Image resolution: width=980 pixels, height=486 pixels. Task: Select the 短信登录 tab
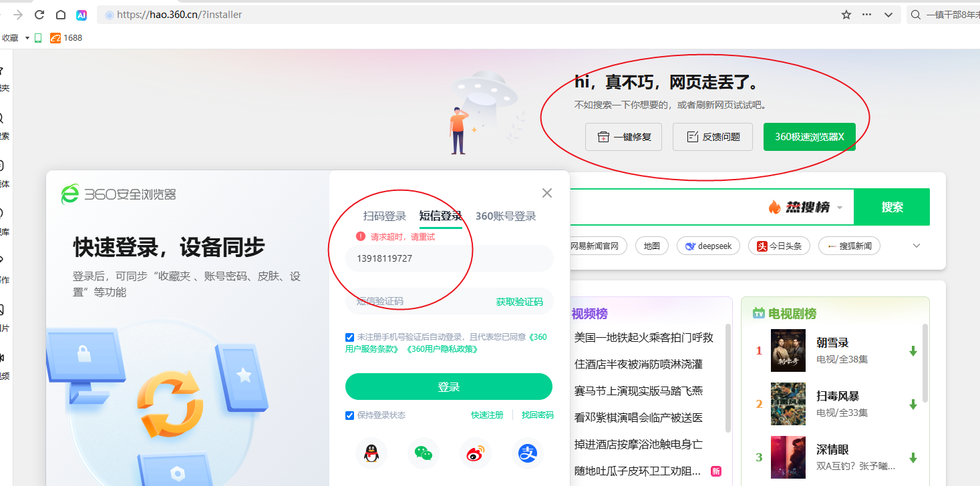[x=441, y=216]
